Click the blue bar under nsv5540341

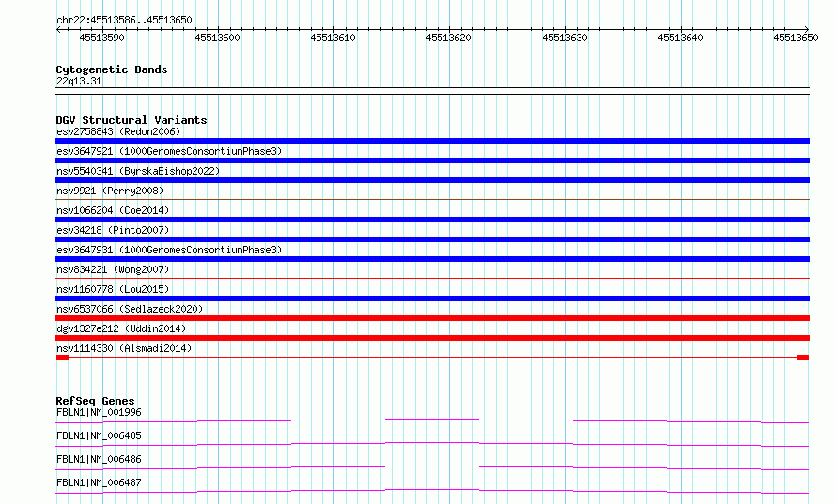[432, 180]
